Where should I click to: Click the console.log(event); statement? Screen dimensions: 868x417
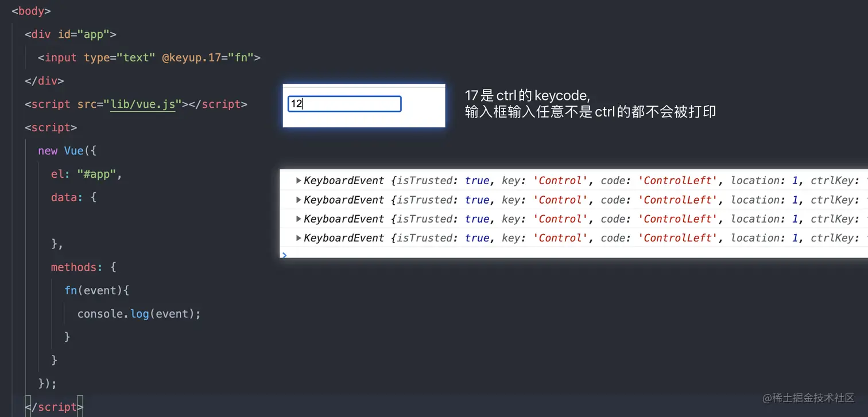139,314
